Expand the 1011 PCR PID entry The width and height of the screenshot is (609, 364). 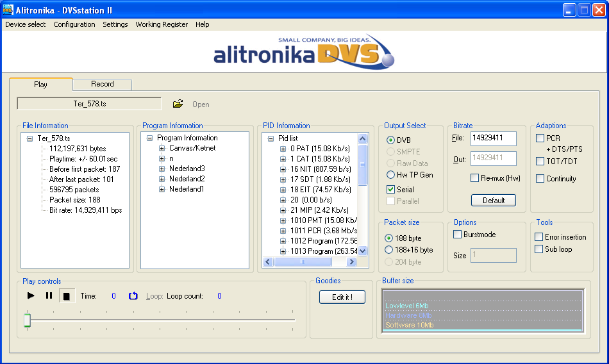click(283, 231)
